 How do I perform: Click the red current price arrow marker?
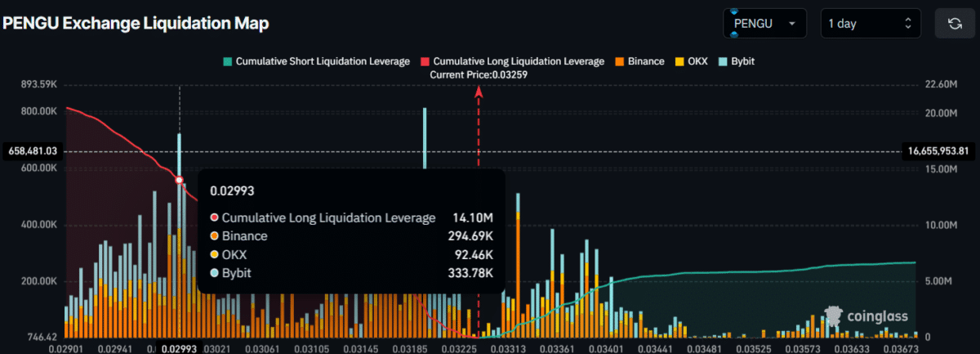(x=479, y=92)
